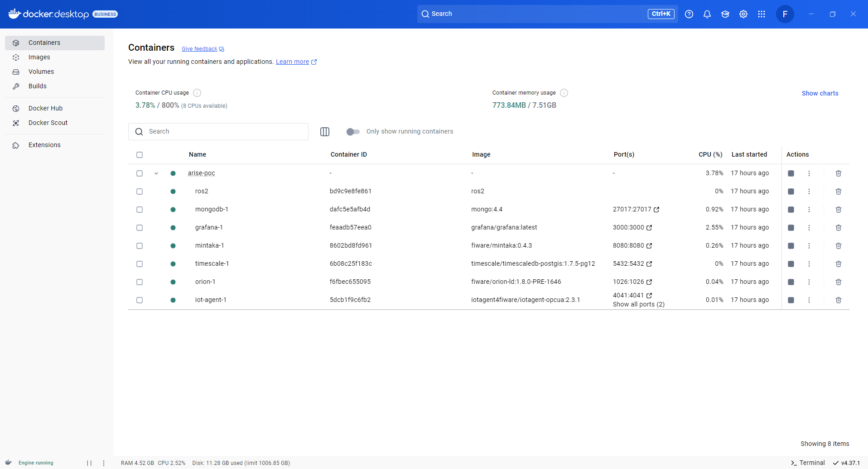Delete the iot-agent-1 container
Image resolution: width=868 pixels, height=469 pixels.
click(839, 300)
